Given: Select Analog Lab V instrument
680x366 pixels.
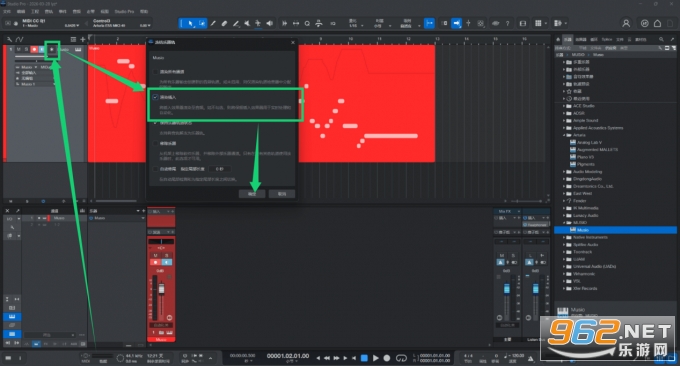Looking at the screenshot, I should [x=588, y=142].
